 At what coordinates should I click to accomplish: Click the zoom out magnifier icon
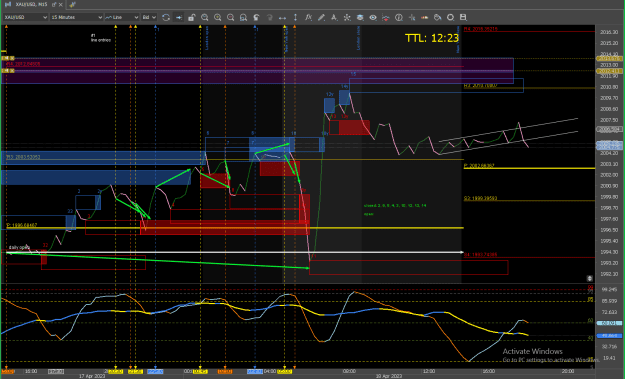coord(230,17)
